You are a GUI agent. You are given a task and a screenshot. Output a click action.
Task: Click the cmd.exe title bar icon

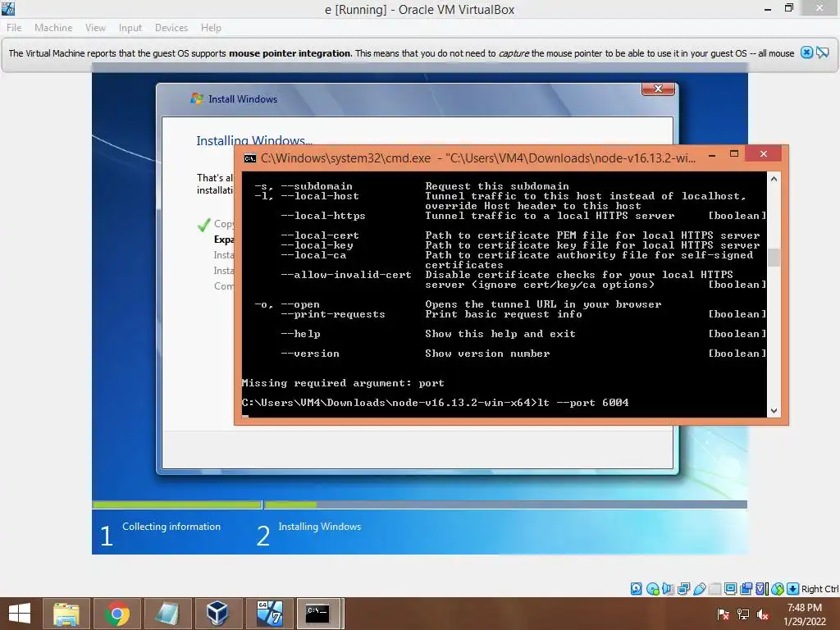(249, 158)
